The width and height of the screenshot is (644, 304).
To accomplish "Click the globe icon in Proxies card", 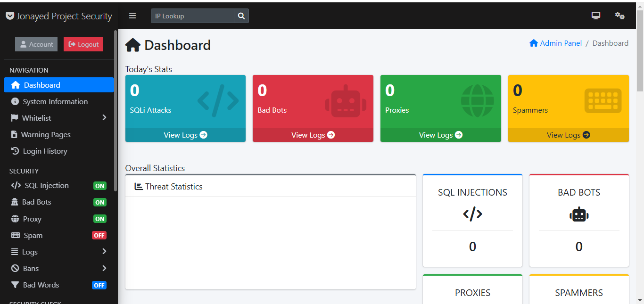I will click(477, 101).
